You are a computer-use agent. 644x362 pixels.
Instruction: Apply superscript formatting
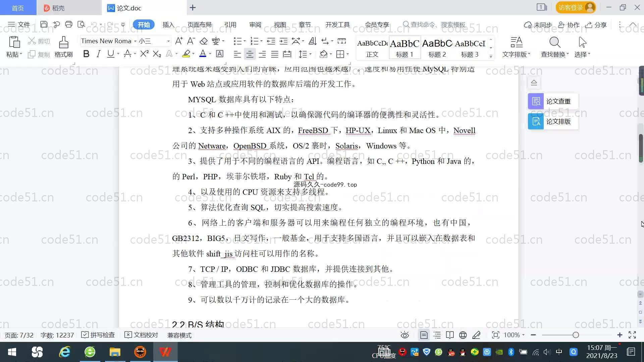tap(145, 54)
